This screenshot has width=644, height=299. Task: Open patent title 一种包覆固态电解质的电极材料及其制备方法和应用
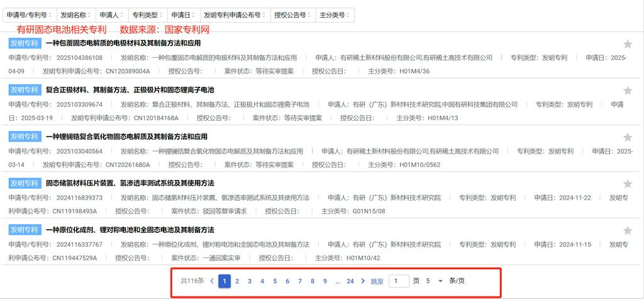click(123, 43)
